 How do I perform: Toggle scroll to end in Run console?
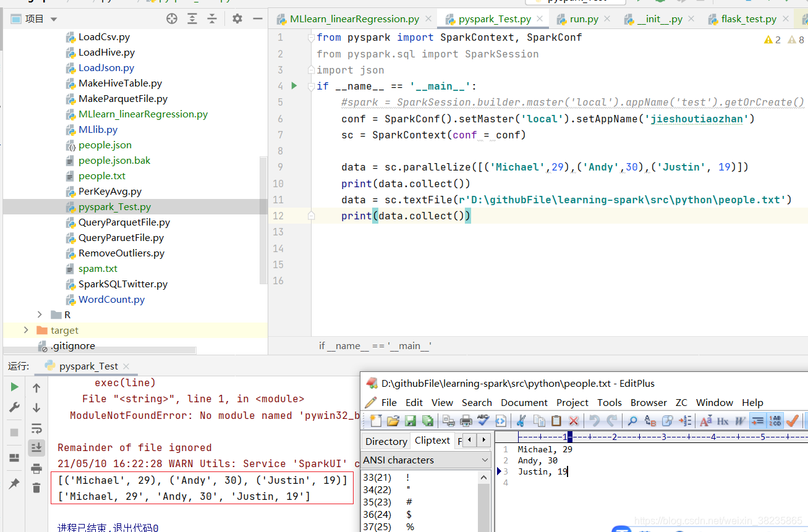click(x=36, y=447)
